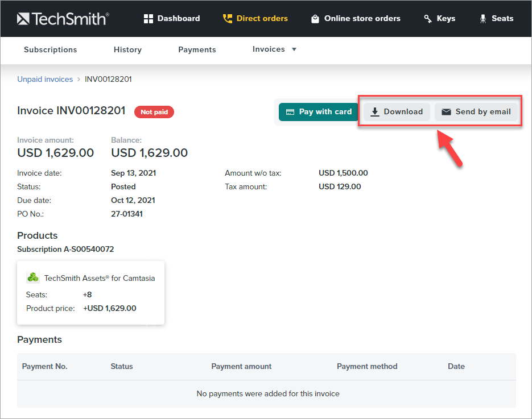Click the Dashboard grid icon

[x=149, y=19]
